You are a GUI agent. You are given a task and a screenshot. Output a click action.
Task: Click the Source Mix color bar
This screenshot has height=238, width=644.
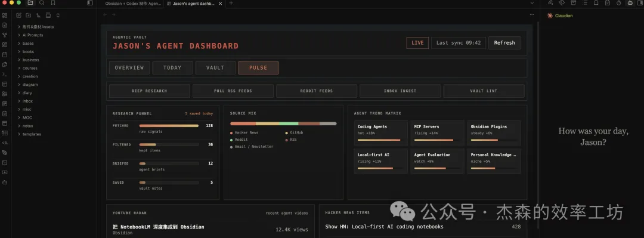point(283,123)
